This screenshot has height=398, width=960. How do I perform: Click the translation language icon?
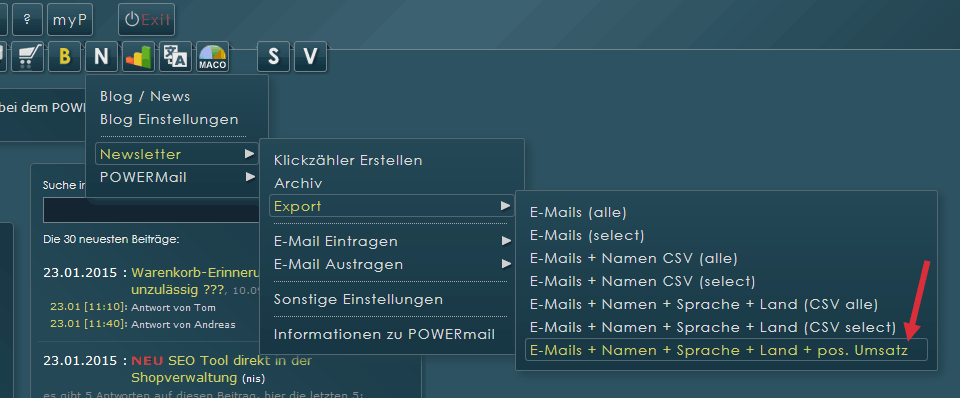point(176,57)
